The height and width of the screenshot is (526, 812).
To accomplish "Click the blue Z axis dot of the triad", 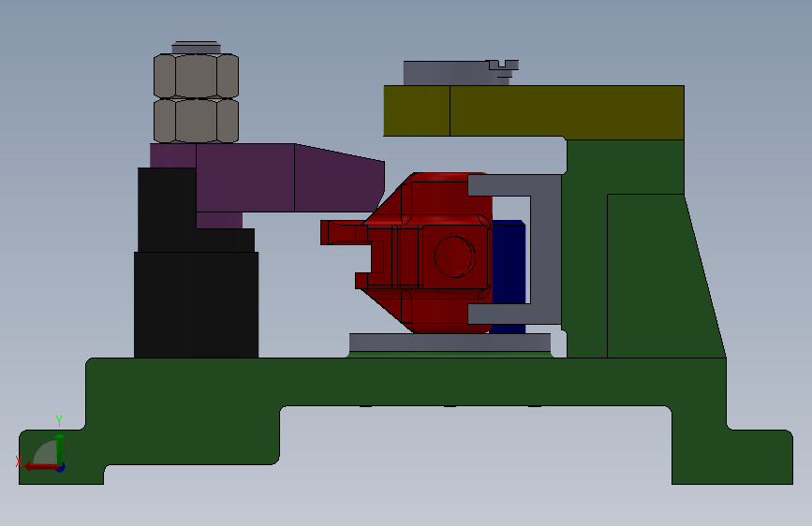I will tap(61, 467).
